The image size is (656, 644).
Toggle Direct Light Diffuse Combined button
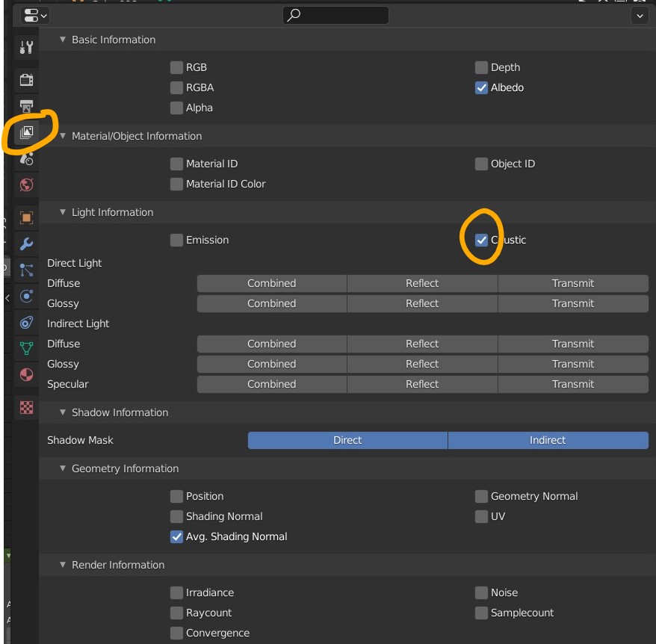(272, 284)
